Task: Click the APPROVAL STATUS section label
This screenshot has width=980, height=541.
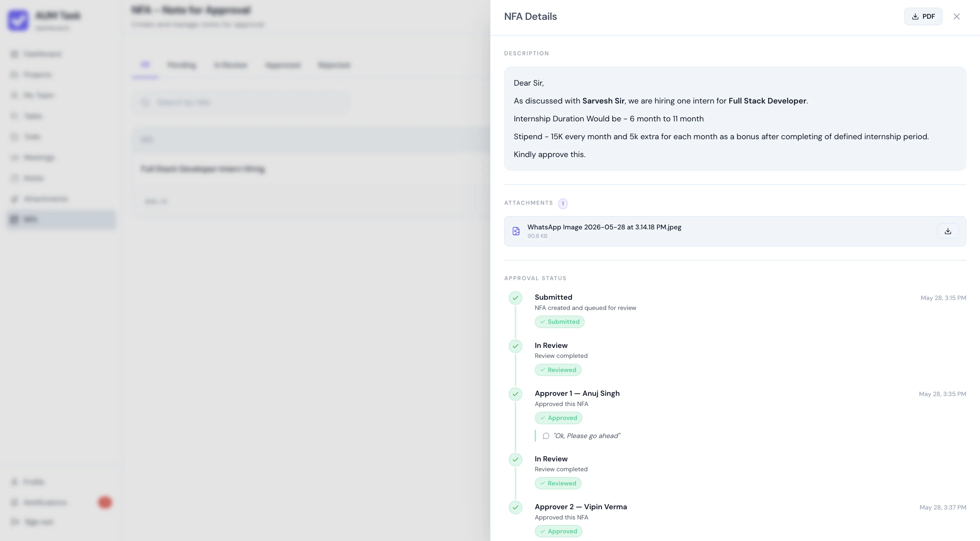Action: click(x=535, y=278)
